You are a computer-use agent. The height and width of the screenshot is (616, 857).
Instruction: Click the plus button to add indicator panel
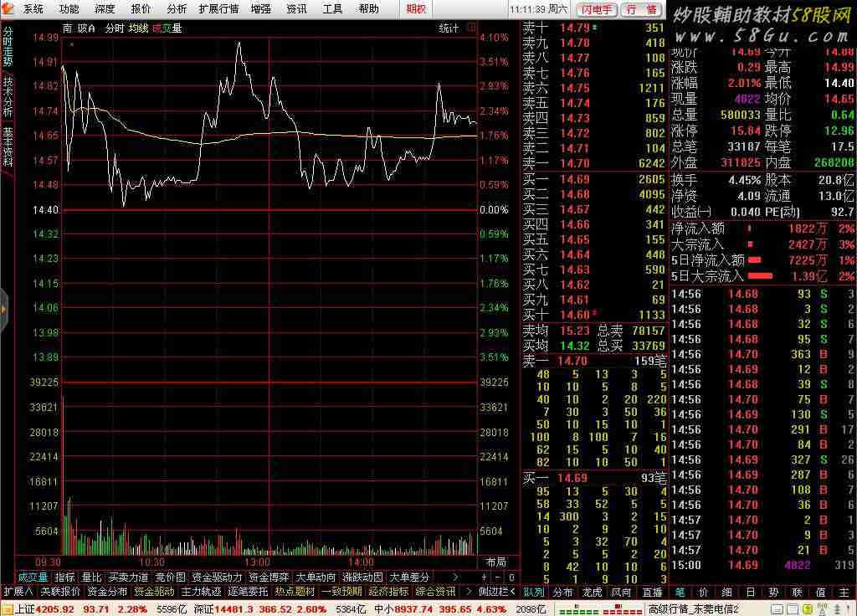click(484, 577)
